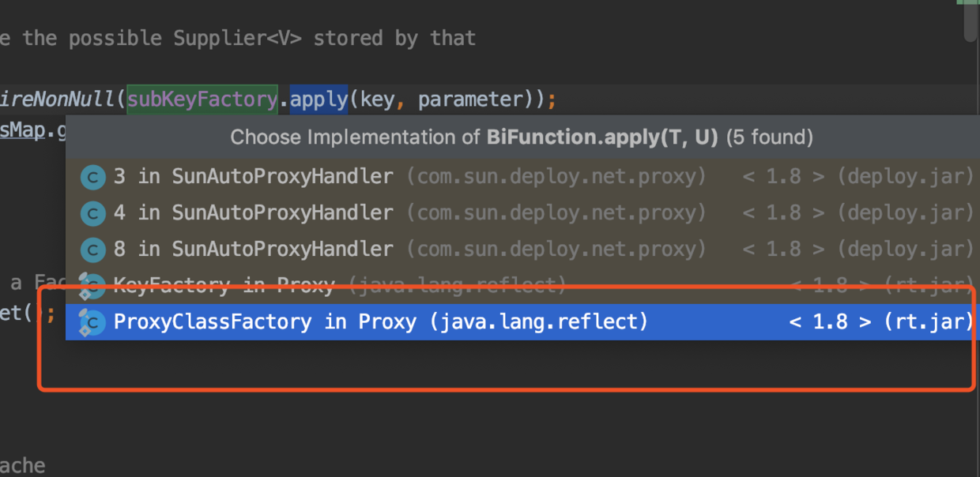Choose 8 in SunAutoProxyHandler entry

click(253, 250)
